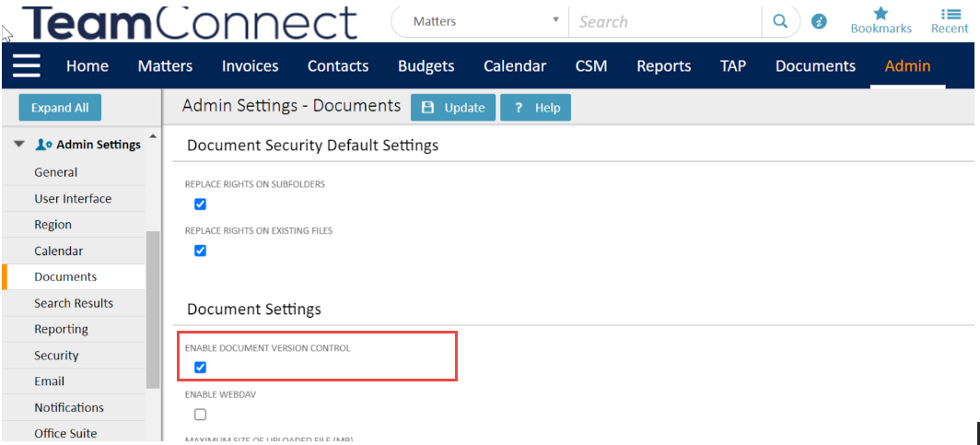Open Reporting settings

click(74, 329)
